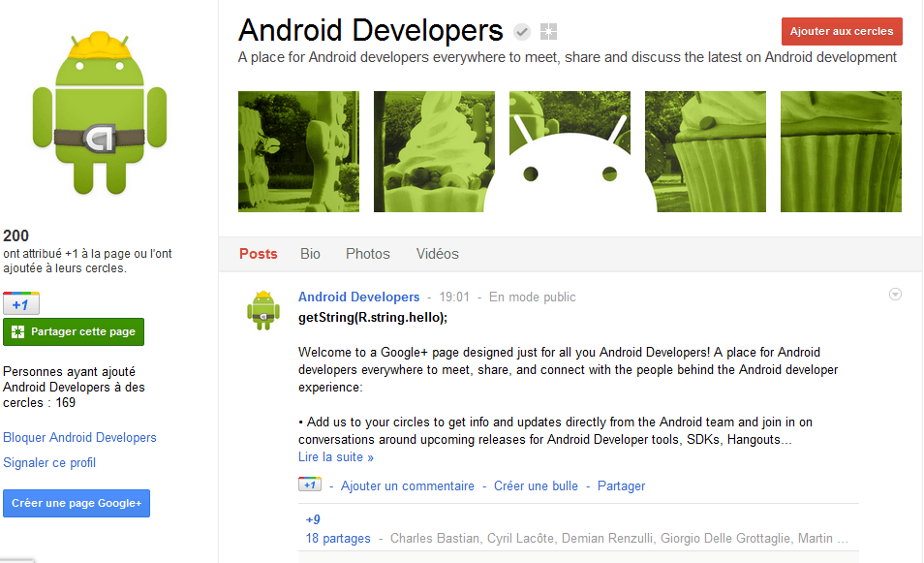This screenshot has width=924, height=563.
Task: Open the post options dropdown arrow
Action: click(x=895, y=295)
